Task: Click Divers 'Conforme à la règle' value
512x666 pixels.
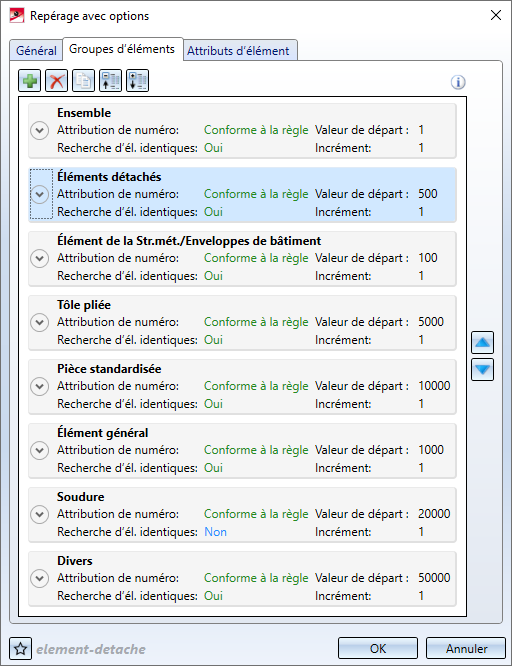Action: [x=256, y=578]
